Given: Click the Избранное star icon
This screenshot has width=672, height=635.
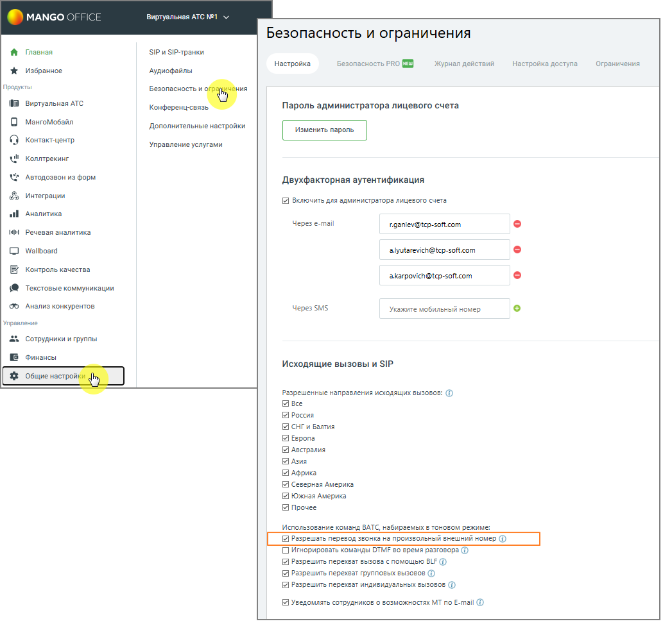Looking at the screenshot, I should click(x=14, y=71).
